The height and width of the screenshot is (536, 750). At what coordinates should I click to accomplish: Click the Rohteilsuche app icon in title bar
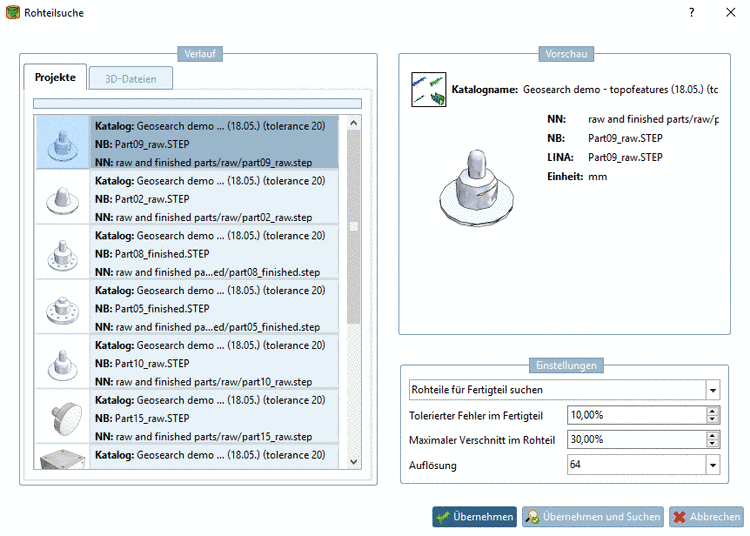(x=13, y=12)
